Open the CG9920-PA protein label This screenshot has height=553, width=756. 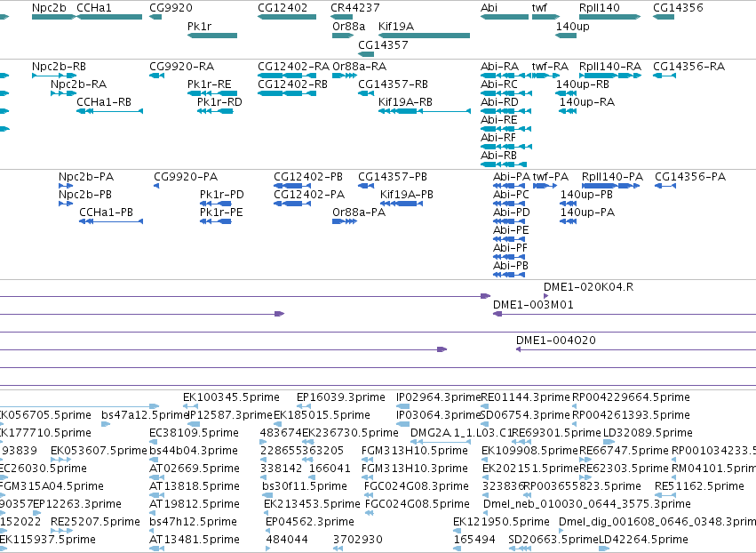(186, 177)
